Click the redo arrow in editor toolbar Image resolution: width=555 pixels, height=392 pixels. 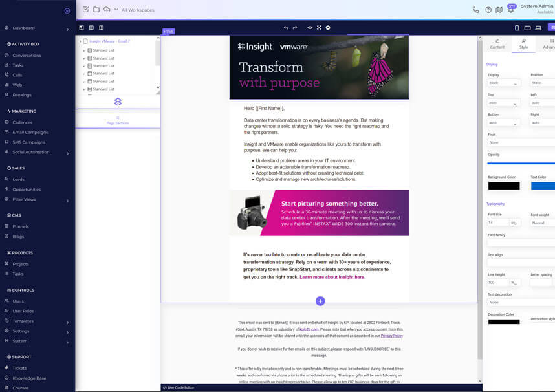(295, 28)
